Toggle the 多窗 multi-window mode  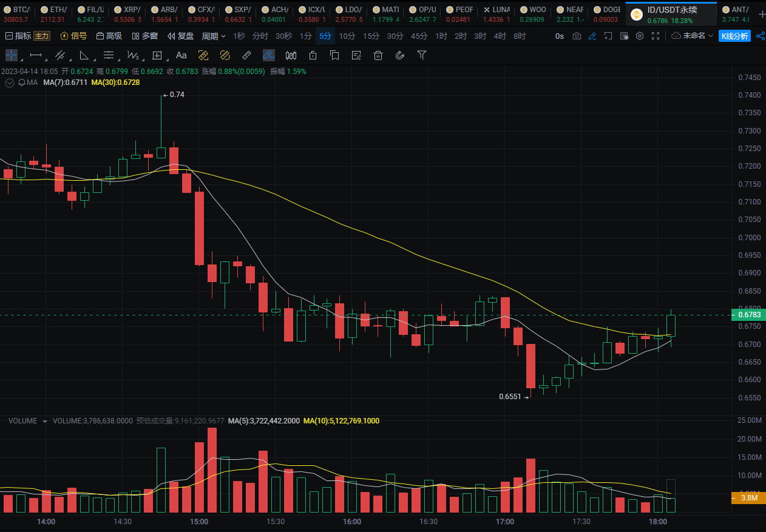[144, 36]
